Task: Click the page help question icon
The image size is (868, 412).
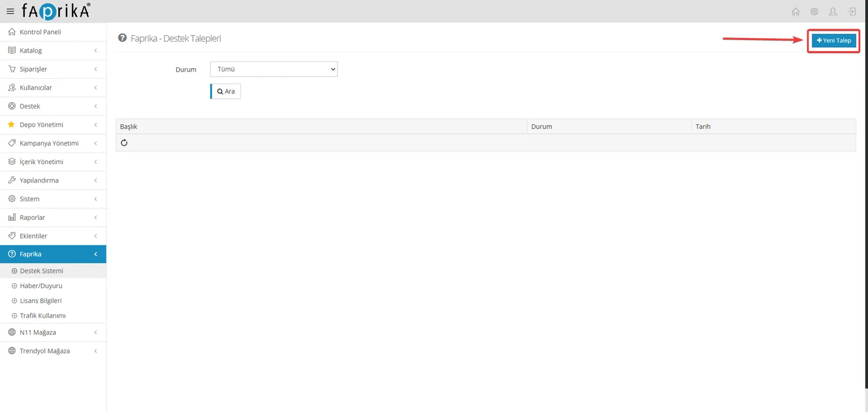Action: [x=123, y=38]
